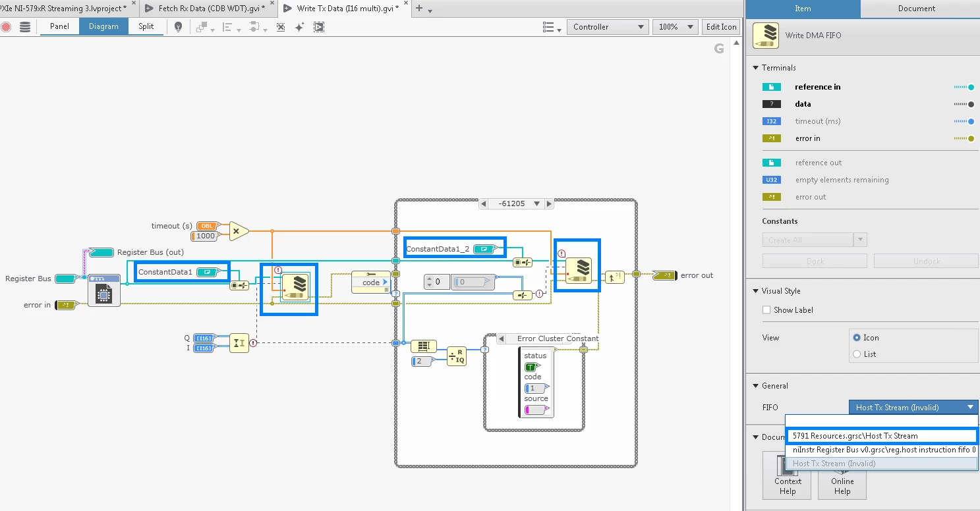Click the sparkle auto-wire toolbar icon
Image resolution: width=980 pixels, height=511 pixels.
(300, 27)
